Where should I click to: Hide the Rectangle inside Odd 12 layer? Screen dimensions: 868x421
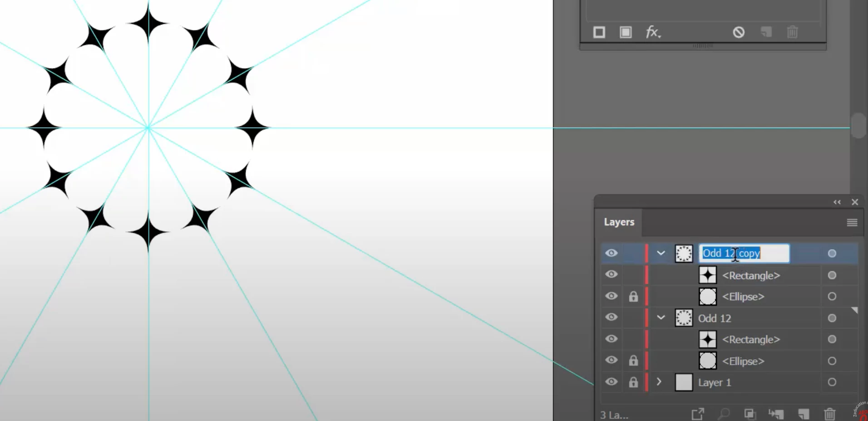612,338
